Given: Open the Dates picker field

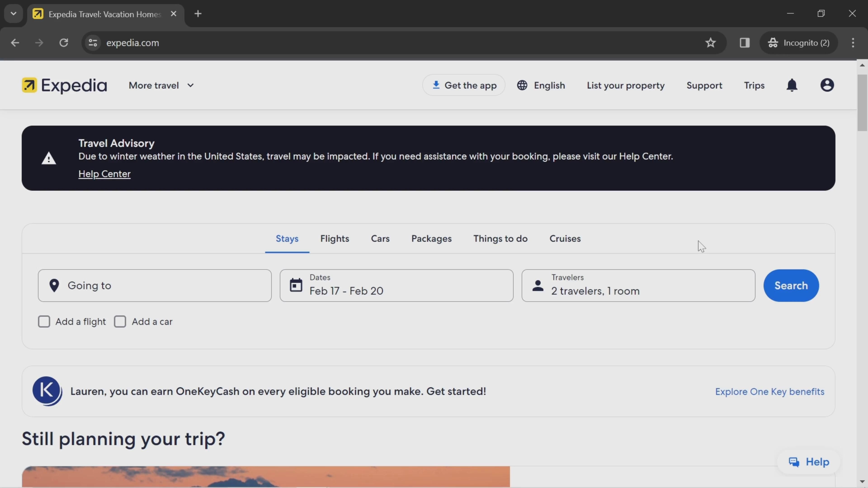Looking at the screenshot, I should tap(396, 285).
